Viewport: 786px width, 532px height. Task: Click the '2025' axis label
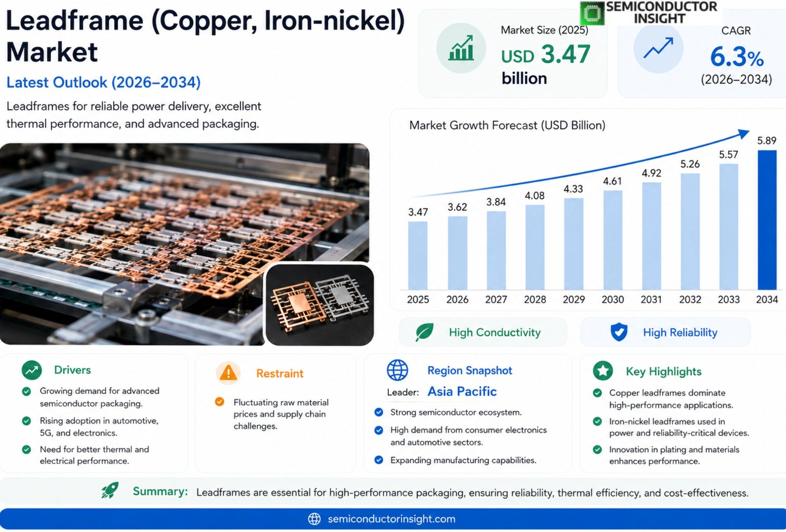pyautogui.click(x=418, y=300)
